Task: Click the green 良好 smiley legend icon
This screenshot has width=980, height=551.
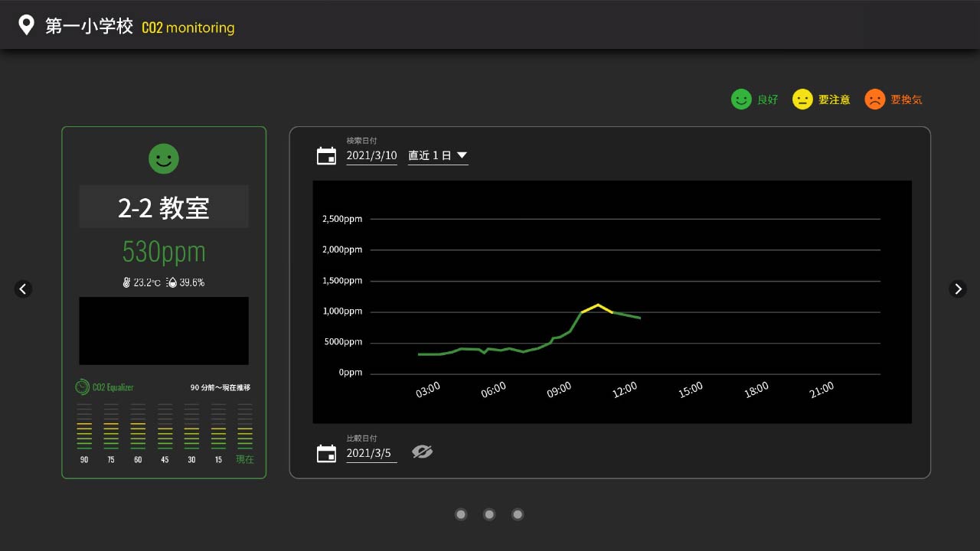Action: click(x=741, y=99)
